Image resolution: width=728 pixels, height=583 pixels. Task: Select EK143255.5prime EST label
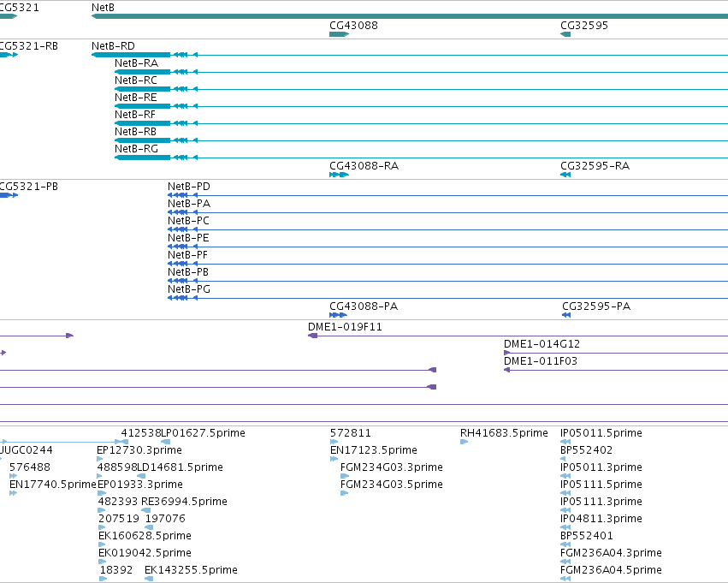(191, 570)
